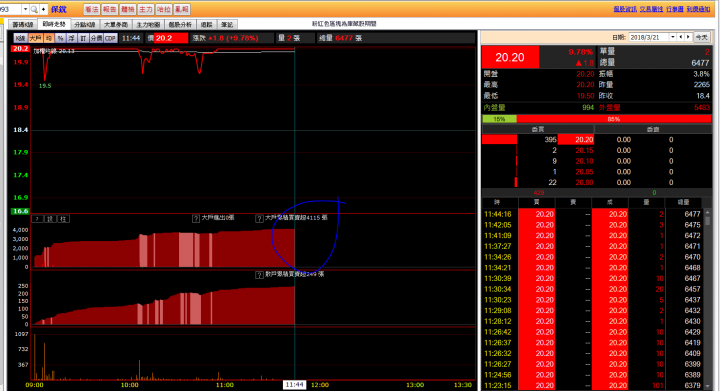Click the magnifier search icon beside stock code
Viewport: 720px width, 391px height.
34,9
